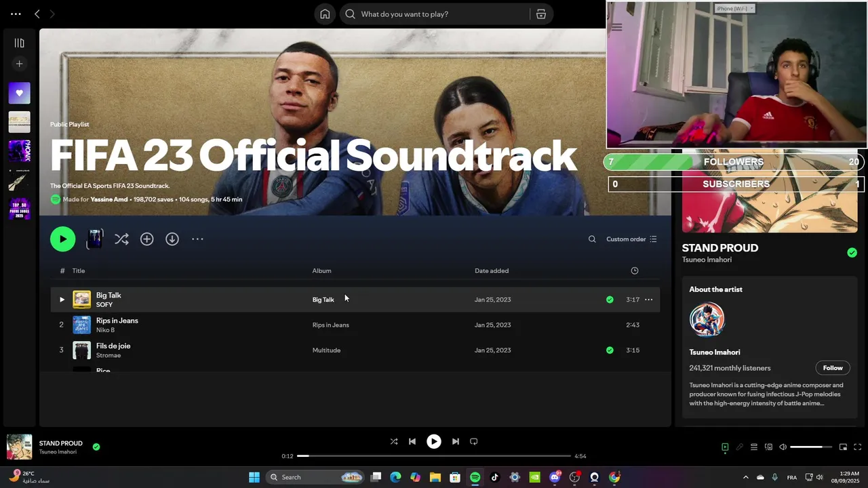The image size is (868, 488).
Task: Click STAND PROUD title in right panel
Action: pyautogui.click(x=719, y=248)
